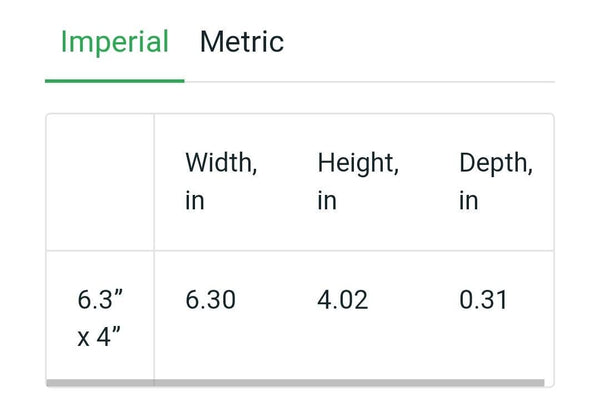
Task: Click the "in" unit under Height
Action: coord(327,201)
